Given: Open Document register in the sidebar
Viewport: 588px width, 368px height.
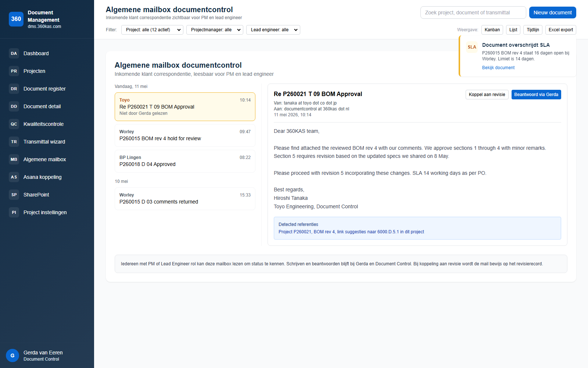Looking at the screenshot, I should (x=47, y=89).
